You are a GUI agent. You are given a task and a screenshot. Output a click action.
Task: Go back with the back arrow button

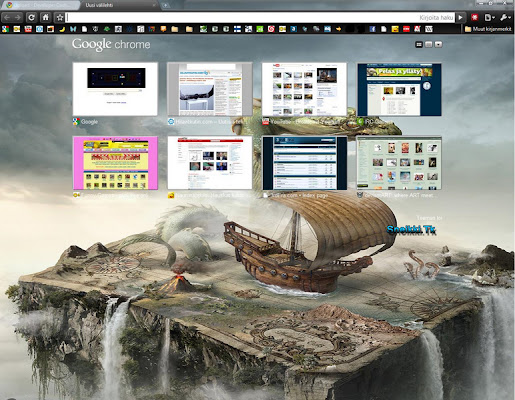(x=7, y=17)
